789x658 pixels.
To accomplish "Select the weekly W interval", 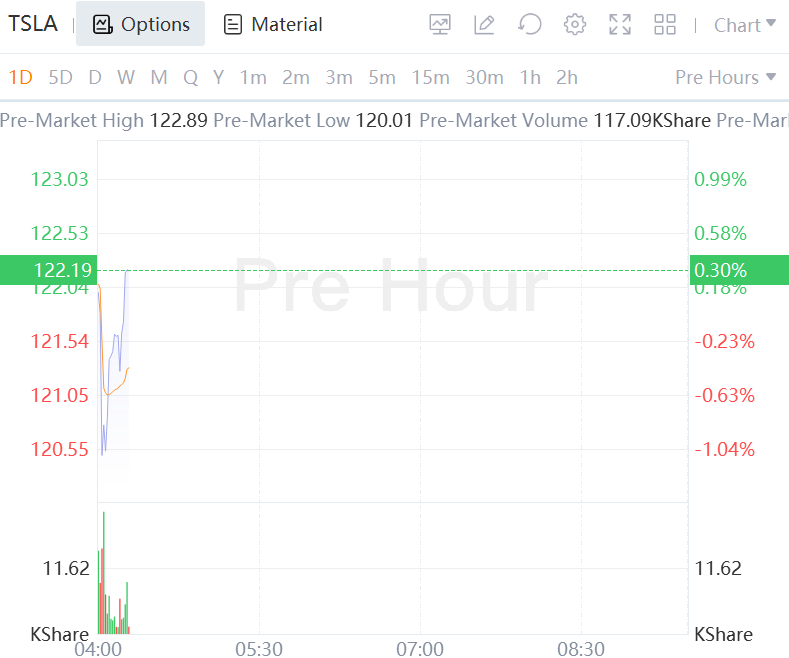I will point(125,77).
